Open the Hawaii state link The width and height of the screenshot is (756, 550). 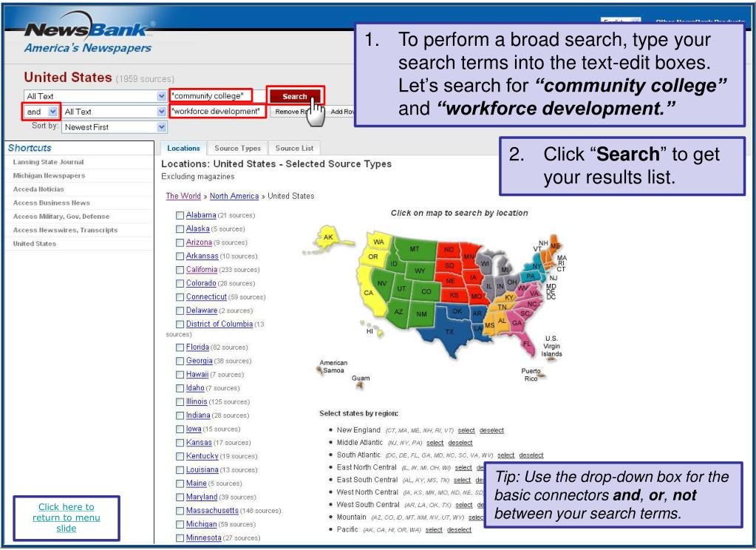[197, 374]
